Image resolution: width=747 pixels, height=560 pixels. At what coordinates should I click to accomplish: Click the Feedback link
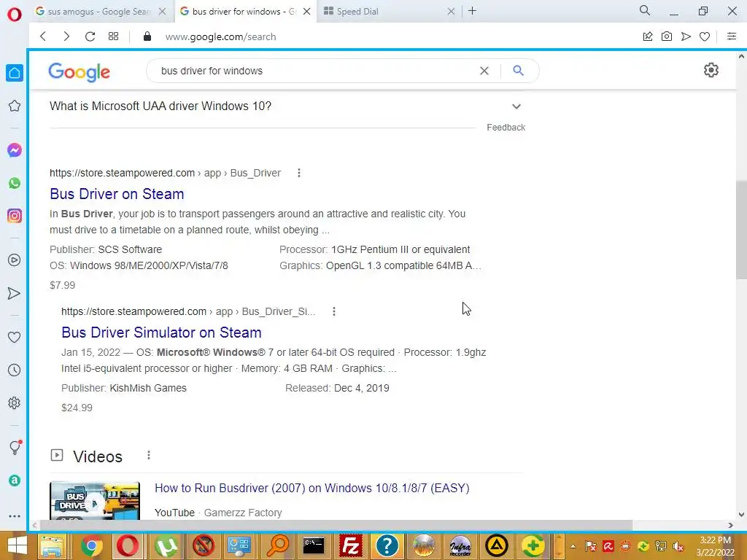click(x=506, y=128)
